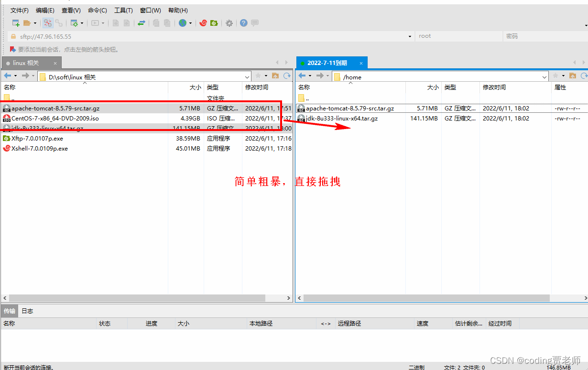Click the green Xftp toolbar icon

214,23
